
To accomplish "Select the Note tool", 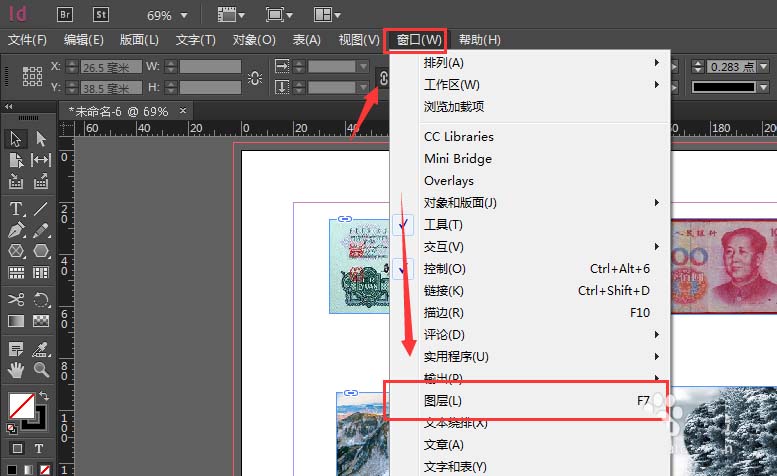I will click(16, 349).
